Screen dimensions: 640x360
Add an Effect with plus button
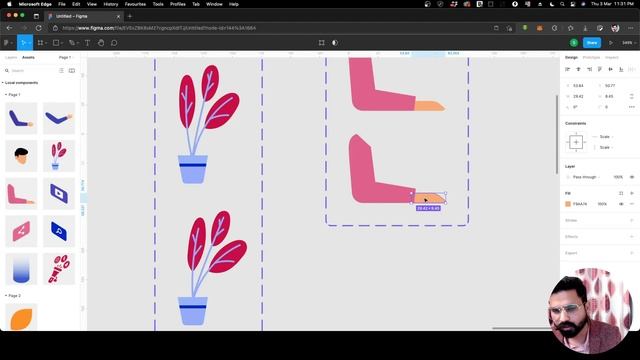point(632,237)
